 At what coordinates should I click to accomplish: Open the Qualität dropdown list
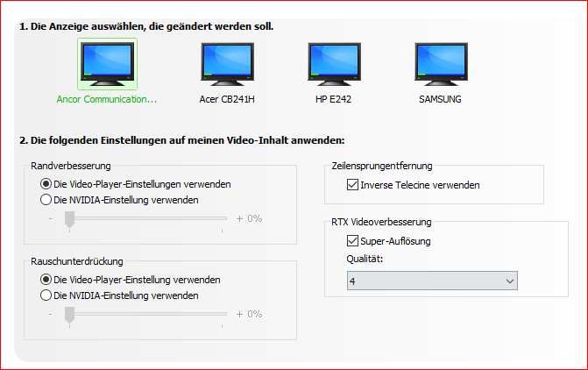click(x=432, y=281)
